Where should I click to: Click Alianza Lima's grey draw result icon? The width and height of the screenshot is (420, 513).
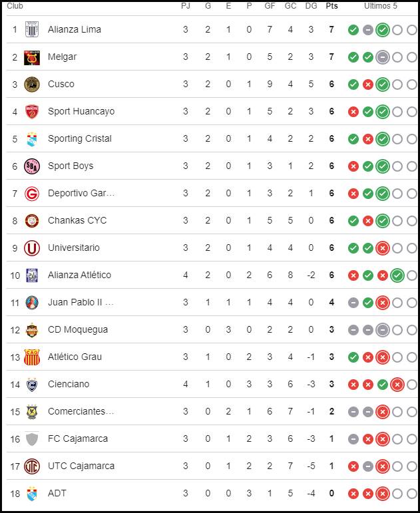(x=368, y=30)
